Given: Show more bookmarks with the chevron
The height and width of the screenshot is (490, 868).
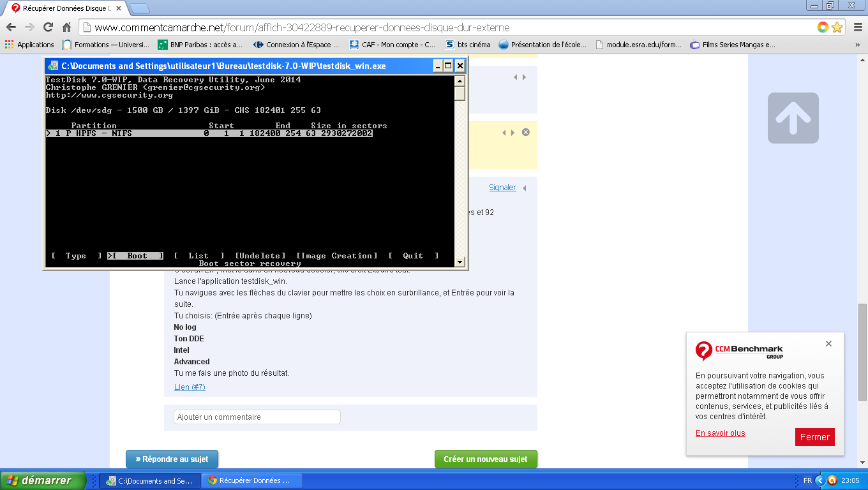Looking at the screenshot, I should (x=857, y=45).
